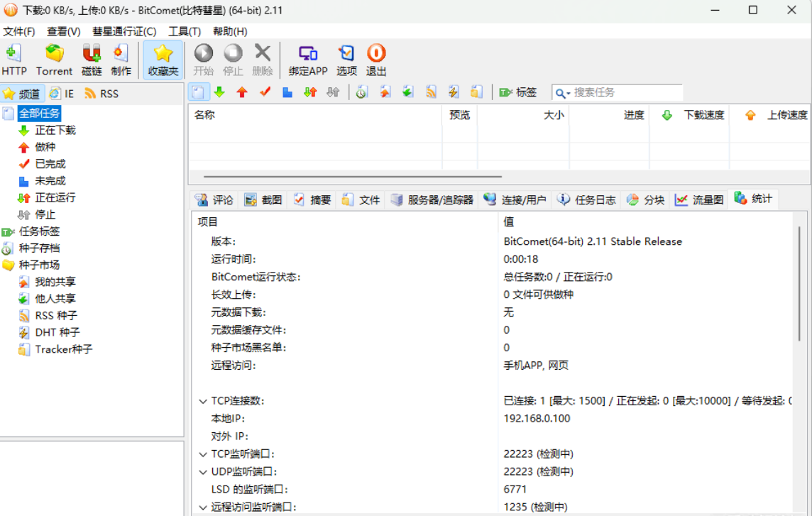This screenshot has height=516, width=812.
Task: Click the HTTP download toolbar icon
Action: tap(14, 60)
